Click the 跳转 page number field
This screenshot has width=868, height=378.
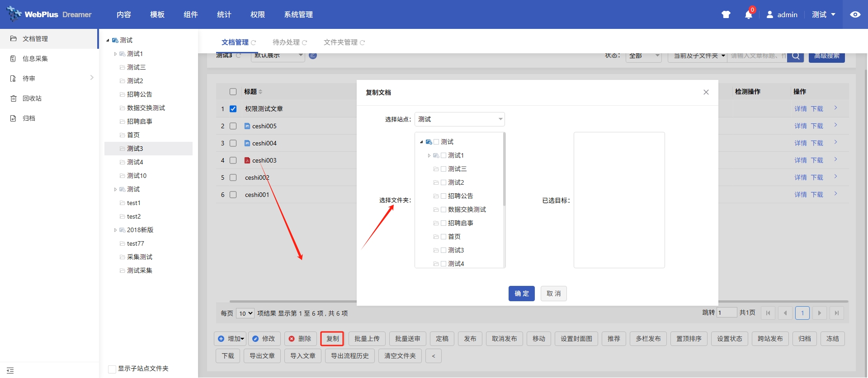point(726,313)
